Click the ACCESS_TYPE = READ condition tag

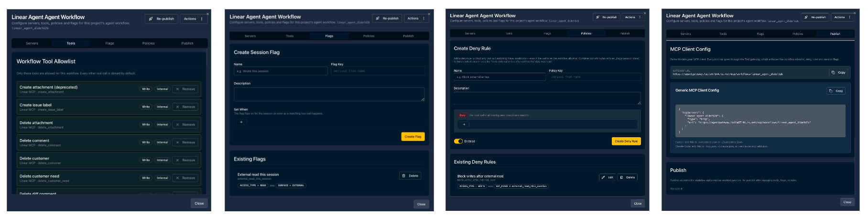[x=253, y=185]
